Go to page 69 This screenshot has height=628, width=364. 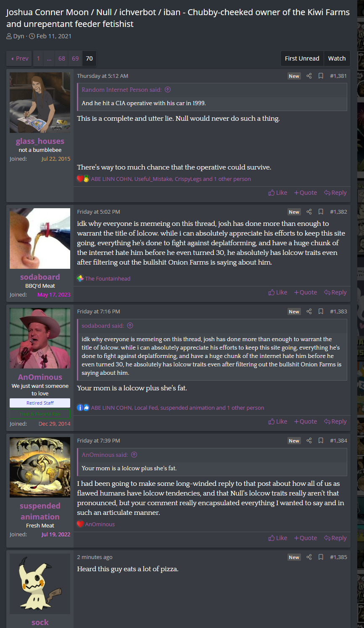point(75,58)
